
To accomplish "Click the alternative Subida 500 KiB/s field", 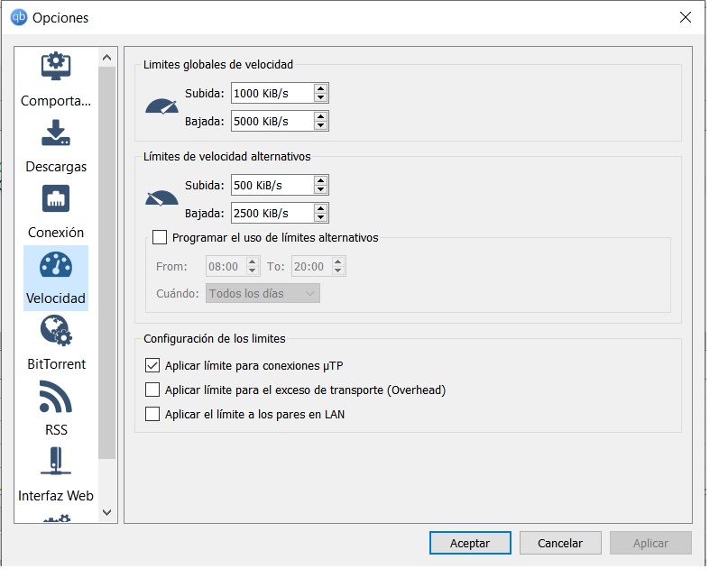I will click(271, 186).
